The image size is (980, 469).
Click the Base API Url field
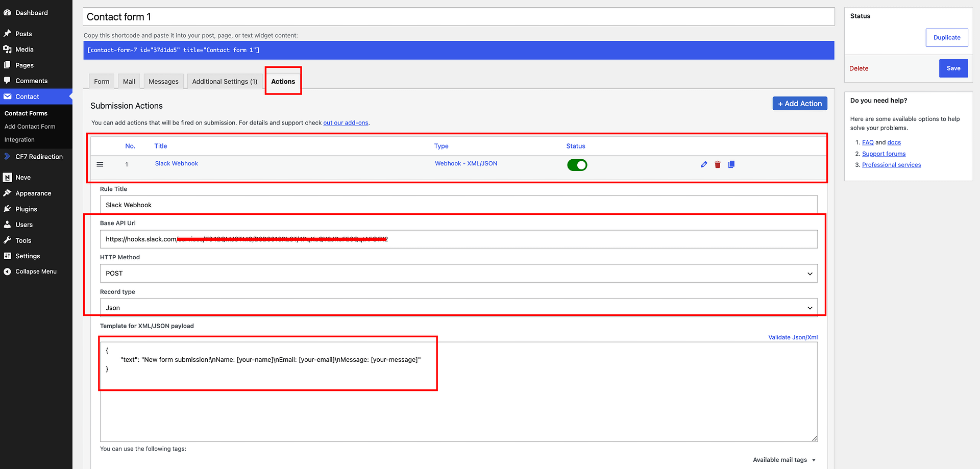click(x=458, y=239)
